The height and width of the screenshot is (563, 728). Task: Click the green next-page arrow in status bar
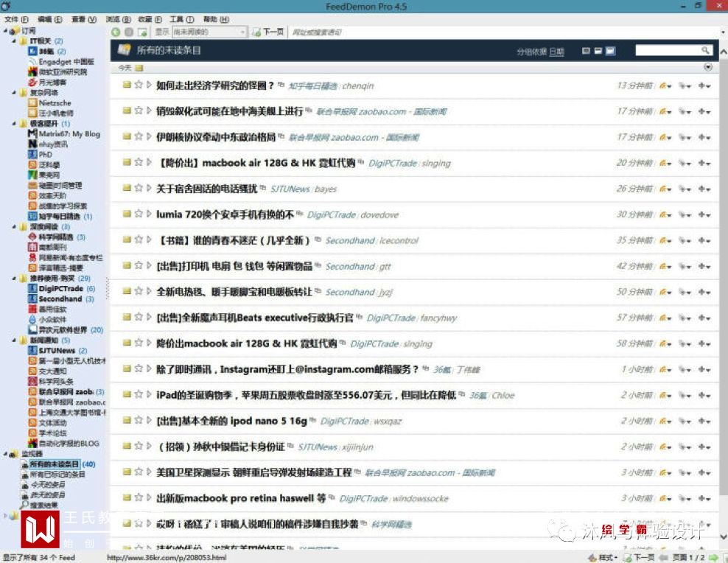(x=713, y=557)
